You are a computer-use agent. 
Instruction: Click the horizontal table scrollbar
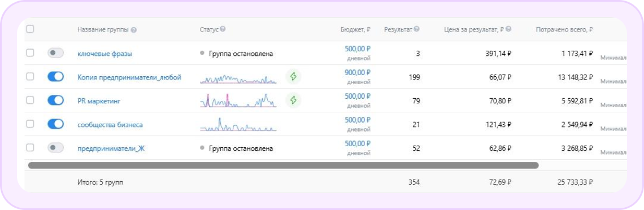(x=284, y=165)
